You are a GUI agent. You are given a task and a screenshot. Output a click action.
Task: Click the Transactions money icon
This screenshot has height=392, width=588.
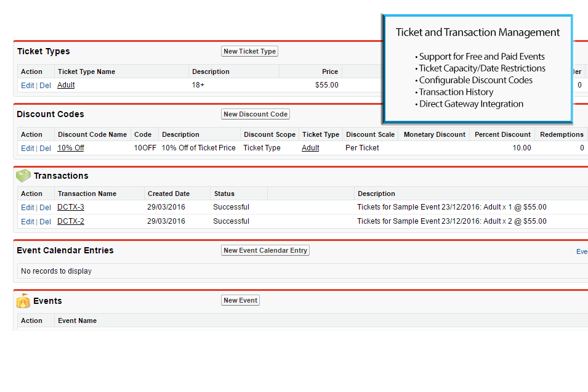[23, 176]
